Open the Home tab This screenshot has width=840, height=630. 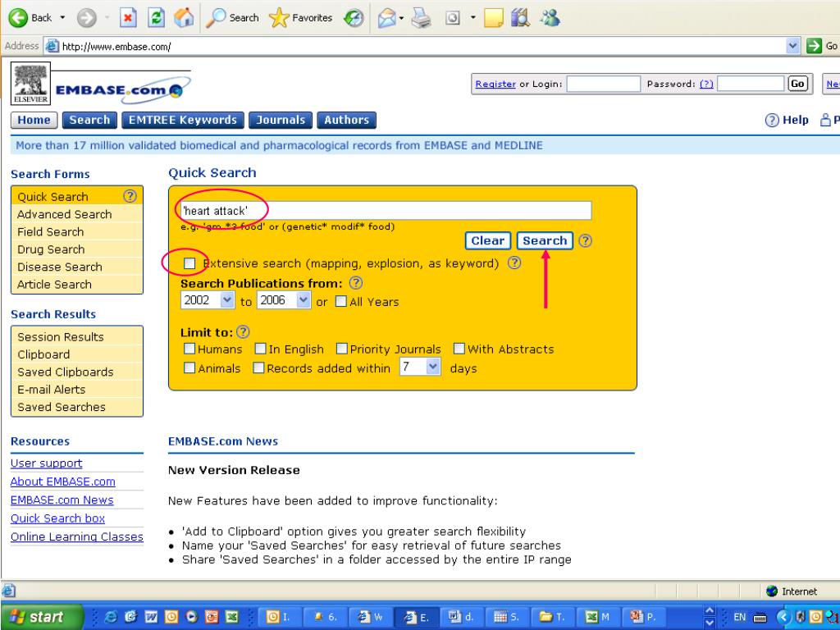pyautogui.click(x=34, y=120)
